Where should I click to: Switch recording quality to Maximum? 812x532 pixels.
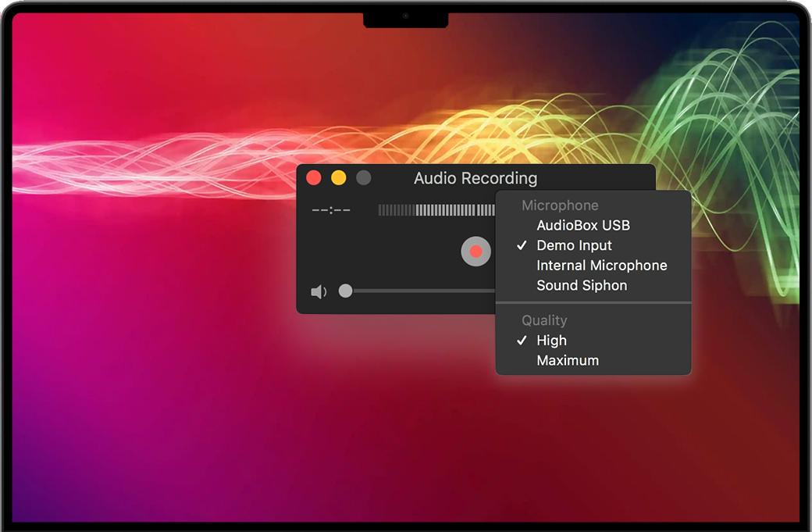[x=568, y=360]
